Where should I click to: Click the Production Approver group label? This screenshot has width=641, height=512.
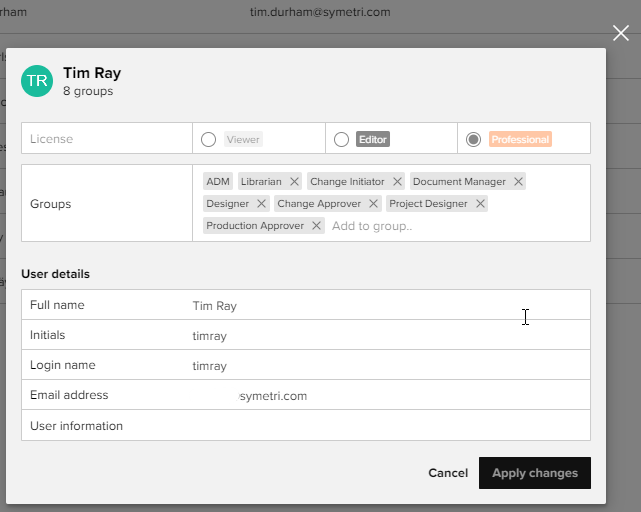coord(255,226)
